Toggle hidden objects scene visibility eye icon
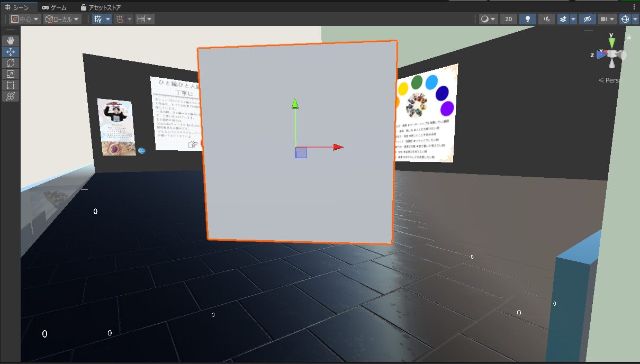 point(587,19)
